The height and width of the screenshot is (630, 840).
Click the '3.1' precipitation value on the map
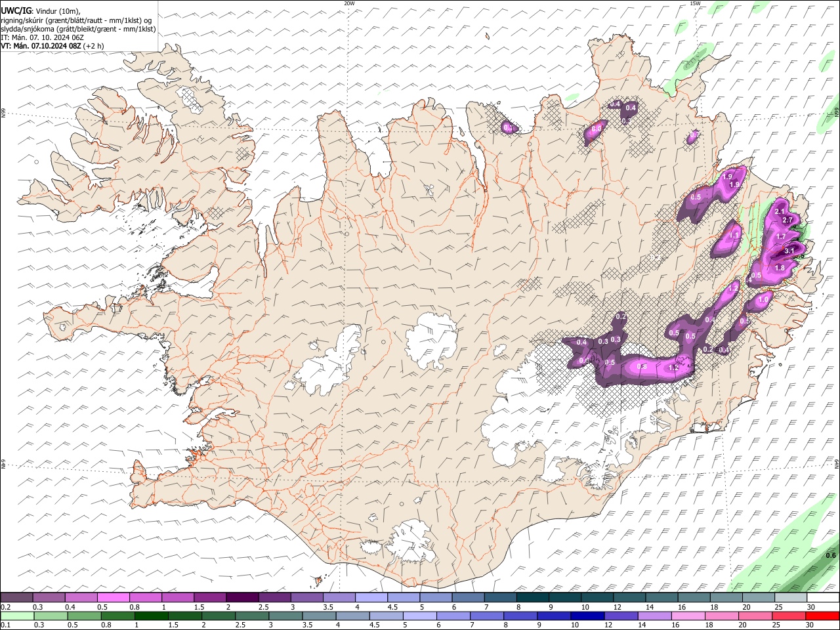[x=789, y=251]
